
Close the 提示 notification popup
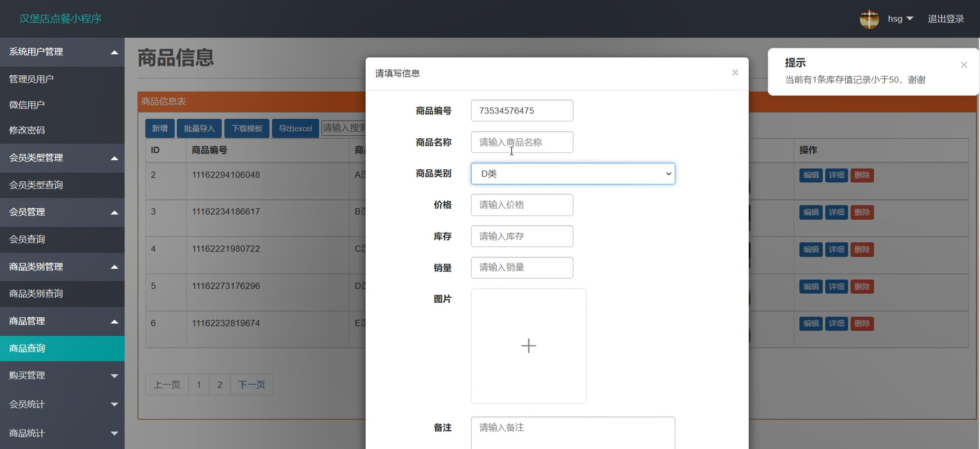pyautogui.click(x=964, y=65)
